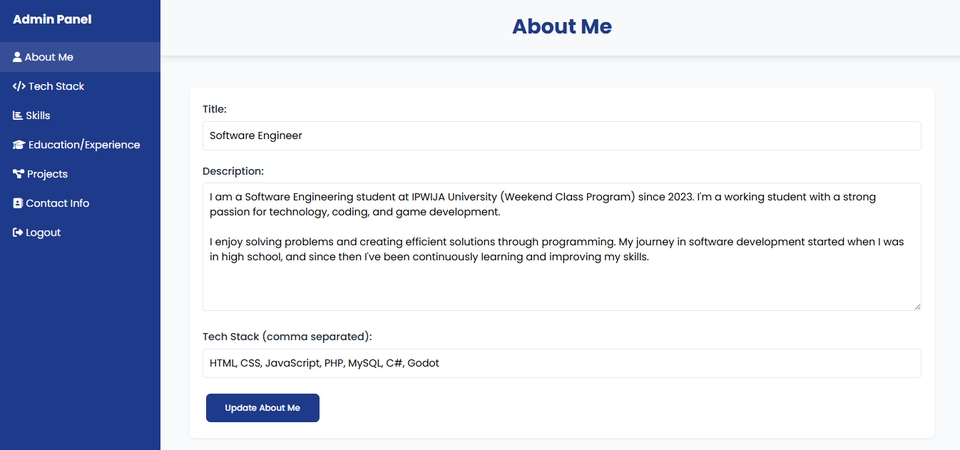This screenshot has width=960, height=450.
Task: Click the Tech Stack (comma separated): label
Action: point(287,337)
